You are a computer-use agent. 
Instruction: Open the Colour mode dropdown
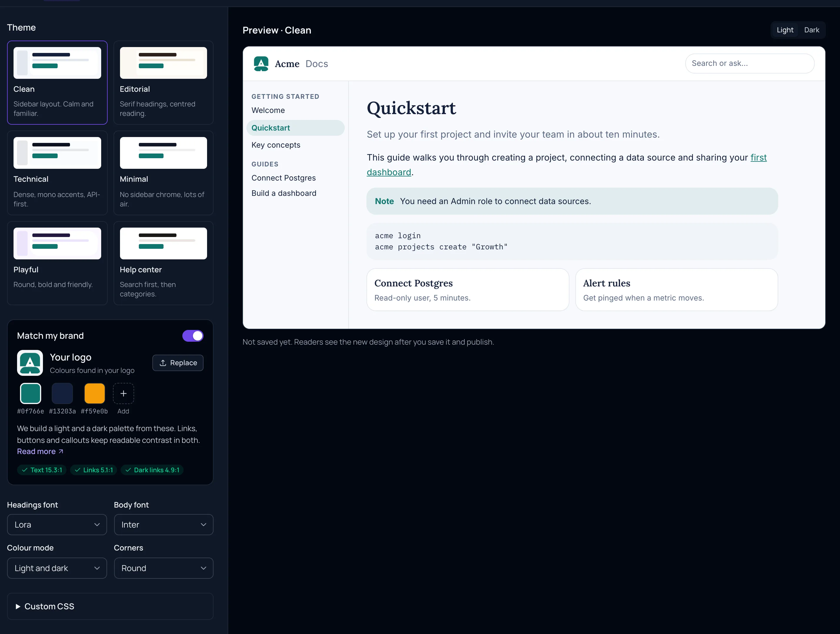(57, 568)
